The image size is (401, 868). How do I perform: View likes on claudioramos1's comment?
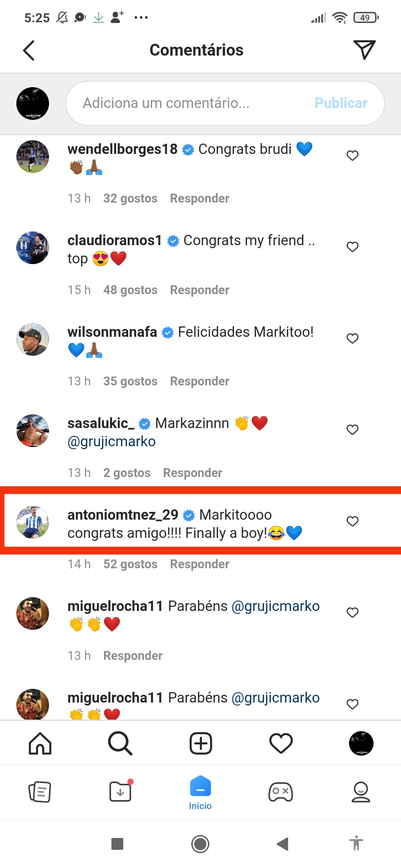pos(130,290)
